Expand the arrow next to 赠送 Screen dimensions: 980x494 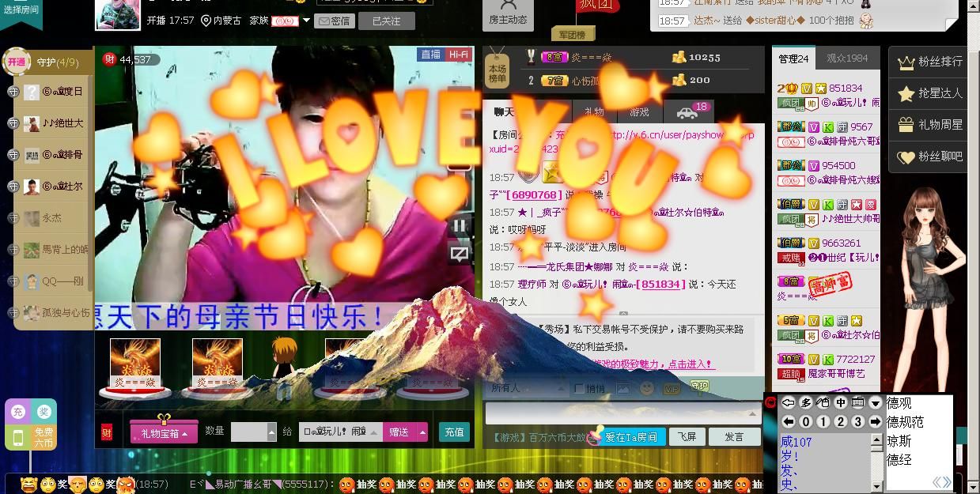pyautogui.click(x=422, y=432)
